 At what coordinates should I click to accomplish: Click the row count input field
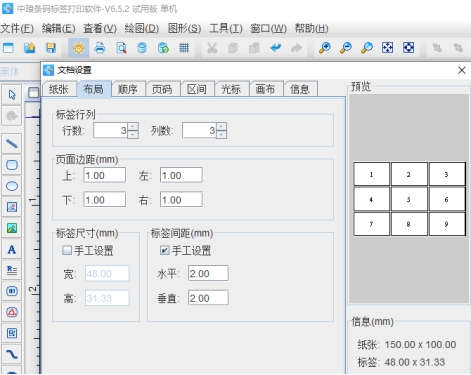(x=111, y=130)
